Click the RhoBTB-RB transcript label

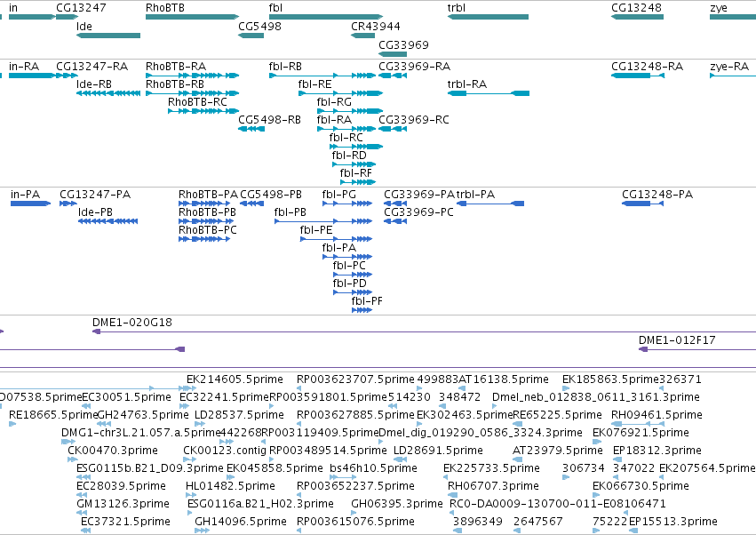pyautogui.click(x=175, y=84)
